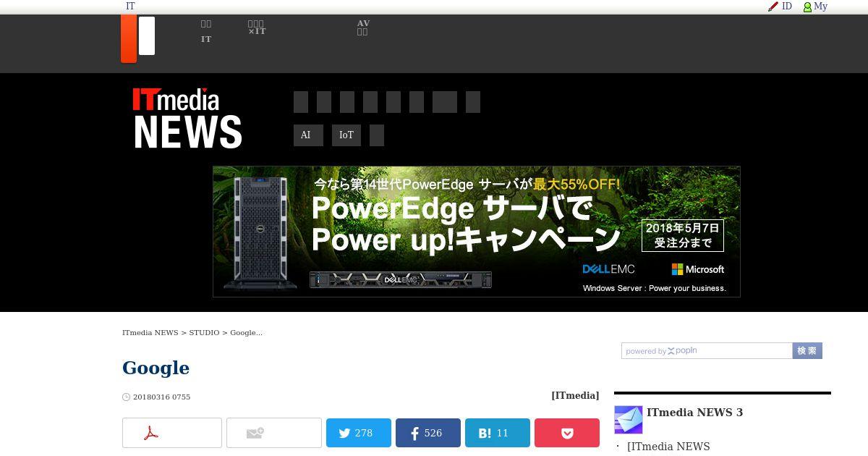Click the wide seventh category box in the navigation row
This screenshot has height=456, width=868.
pyautogui.click(x=445, y=102)
